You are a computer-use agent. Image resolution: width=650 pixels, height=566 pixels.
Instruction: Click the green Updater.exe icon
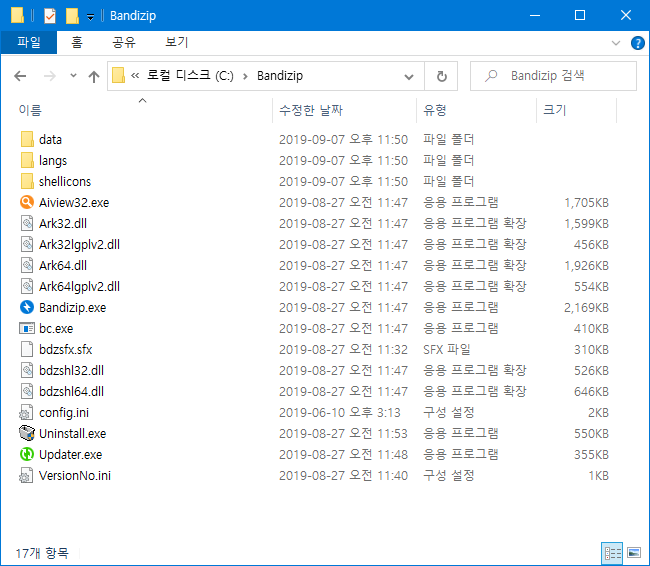point(27,454)
